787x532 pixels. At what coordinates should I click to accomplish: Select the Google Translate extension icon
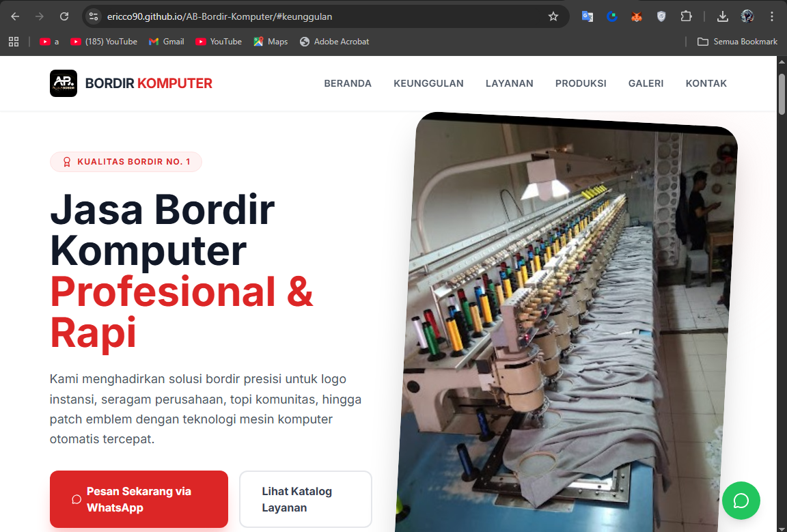(x=588, y=16)
